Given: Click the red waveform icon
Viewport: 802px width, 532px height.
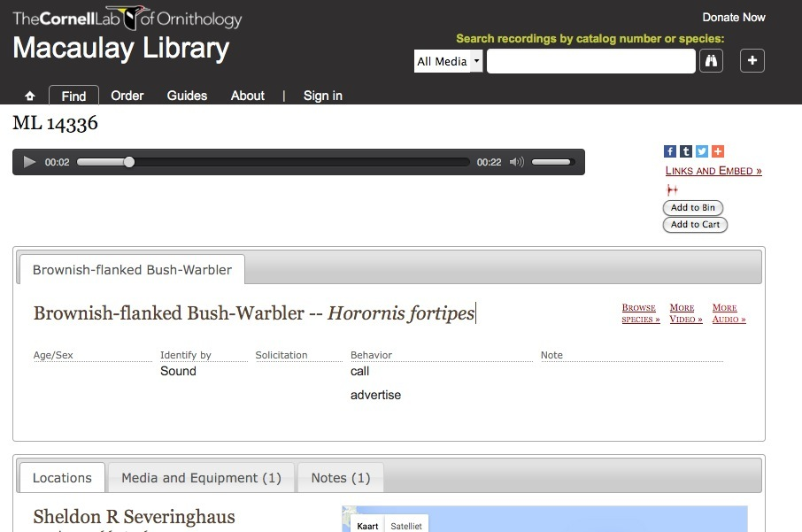Looking at the screenshot, I should 672,190.
